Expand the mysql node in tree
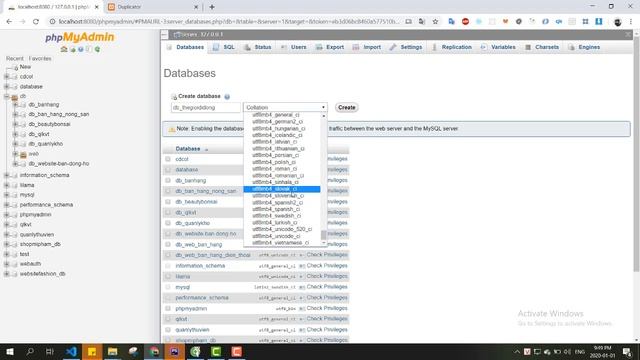This screenshot has width=640, height=360. [7, 195]
